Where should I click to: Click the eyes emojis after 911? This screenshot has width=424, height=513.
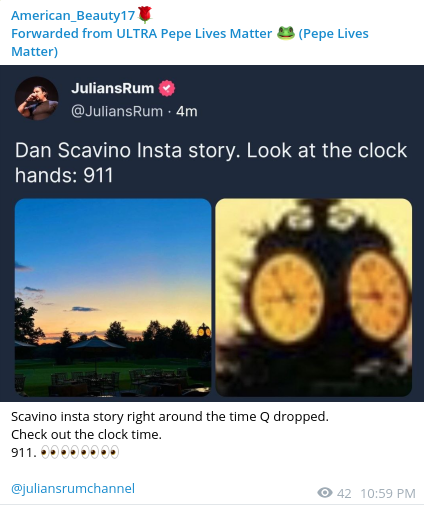pos(79,452)
